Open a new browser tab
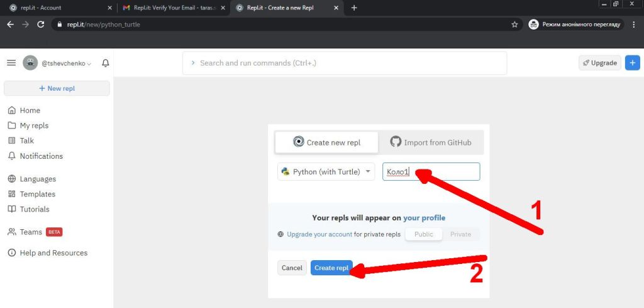 point(354,8)
